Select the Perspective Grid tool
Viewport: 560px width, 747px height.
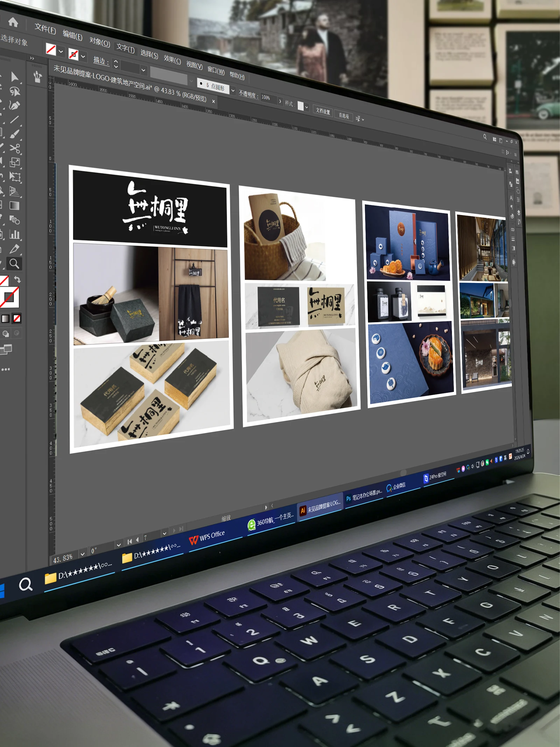point(15,191)
